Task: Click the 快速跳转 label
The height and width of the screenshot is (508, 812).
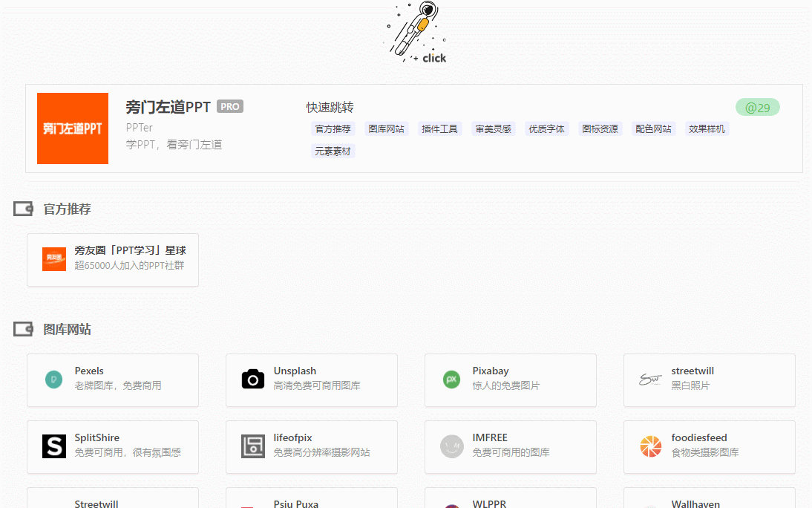Action: click(x=330, y=107)
